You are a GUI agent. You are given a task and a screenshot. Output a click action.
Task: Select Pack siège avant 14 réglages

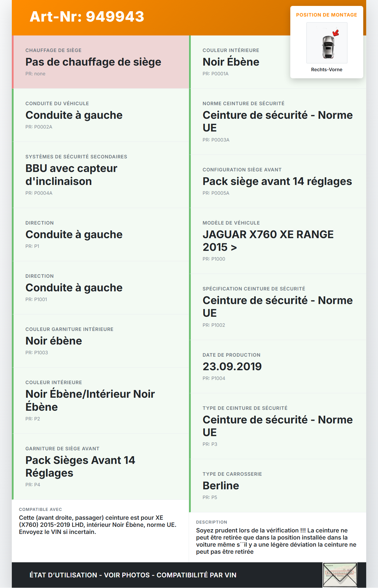[277, 181]
